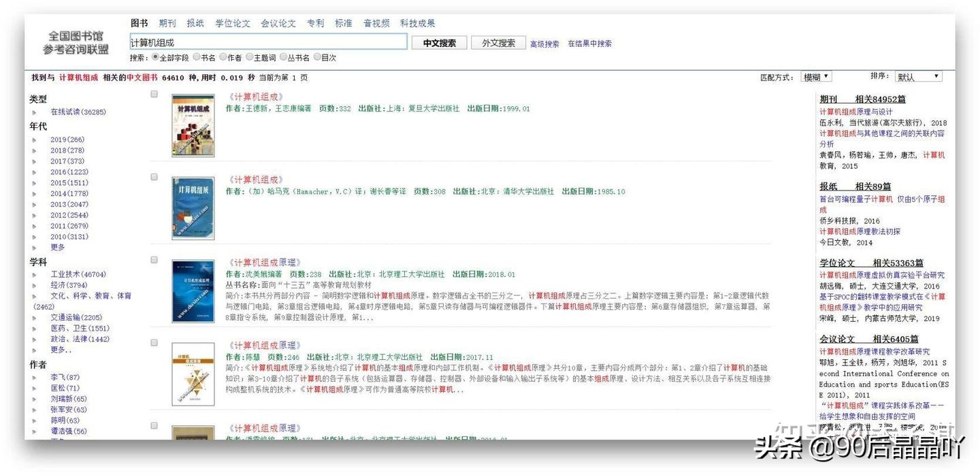
Task: Expand the 2019(266) year filter
Action: (x=35, y=139)
